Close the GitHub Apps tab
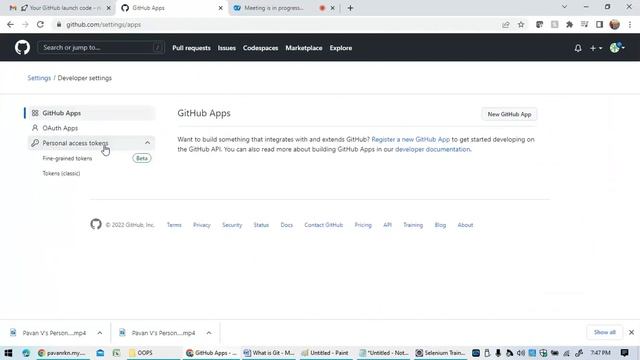640x360 pixels. click(220, 8)
